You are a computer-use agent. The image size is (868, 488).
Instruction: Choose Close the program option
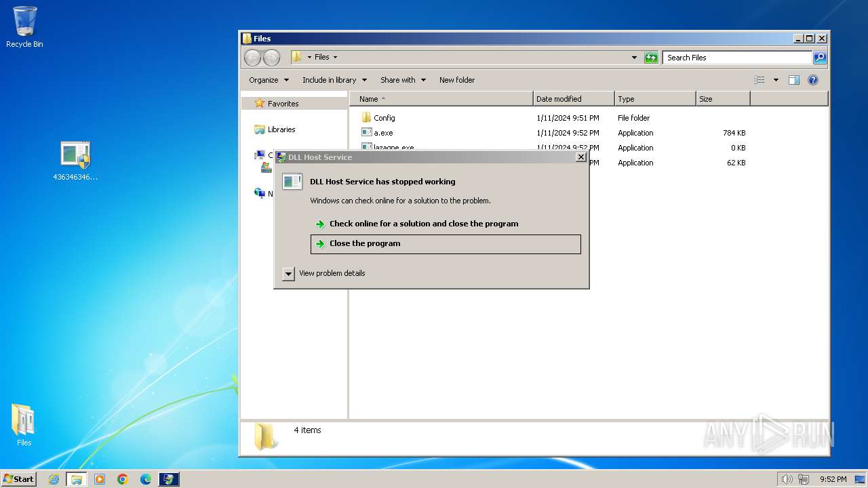[446, 244]
